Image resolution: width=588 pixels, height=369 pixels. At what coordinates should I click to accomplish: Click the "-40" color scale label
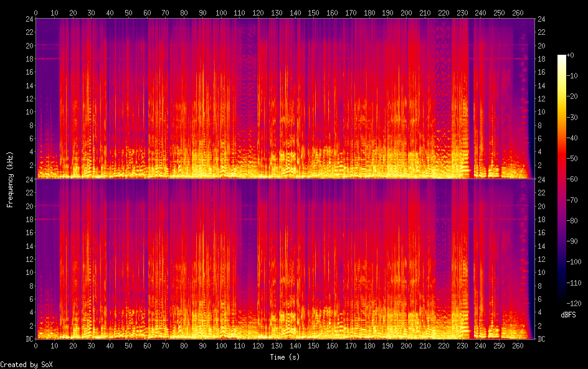coord(572,138)
